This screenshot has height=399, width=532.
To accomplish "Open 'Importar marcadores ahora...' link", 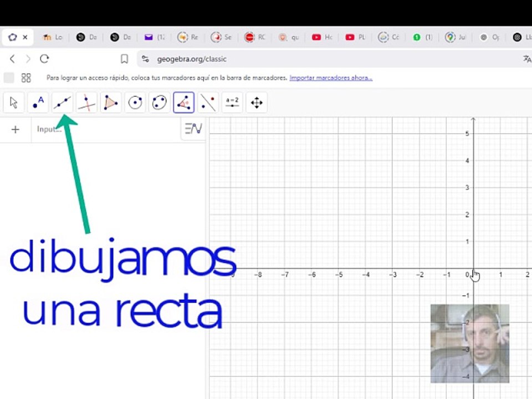I will point(331,78).
